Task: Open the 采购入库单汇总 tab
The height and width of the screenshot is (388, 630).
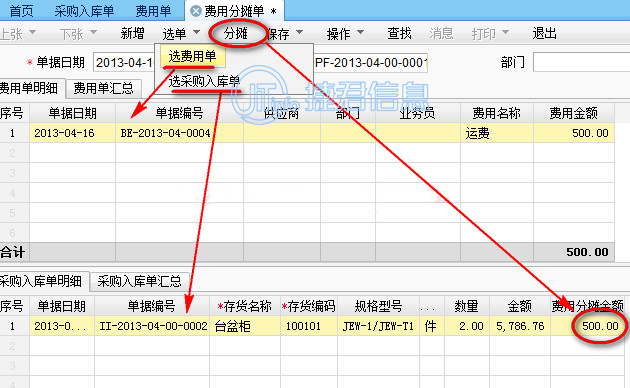Action: click(139, 281)
